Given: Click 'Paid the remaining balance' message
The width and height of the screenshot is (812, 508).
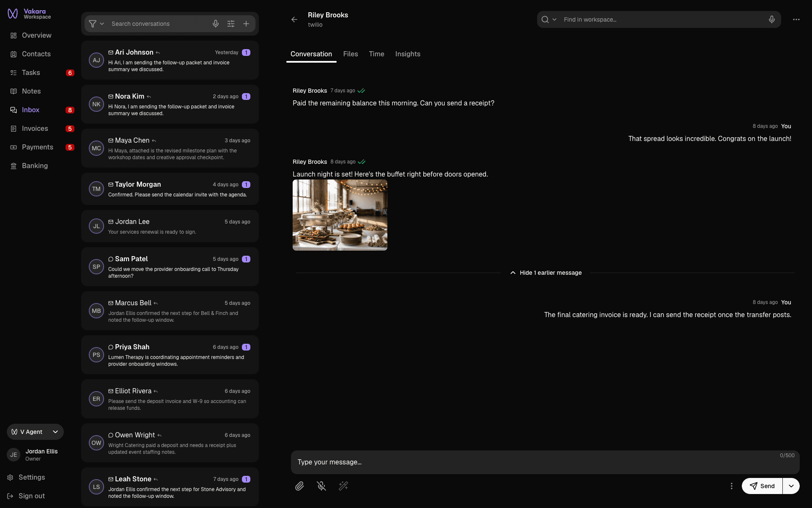Looking at the screenshot, I should [x=393, y=103].
